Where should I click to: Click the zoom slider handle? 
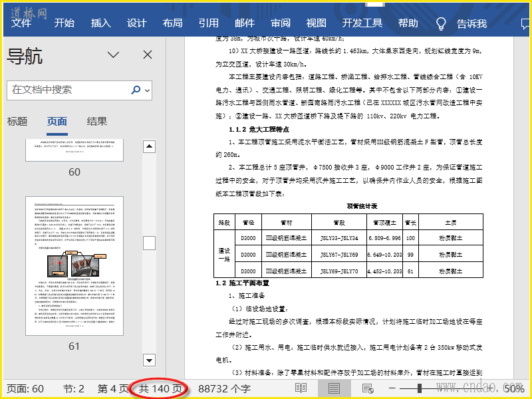[x=420, y=388]
